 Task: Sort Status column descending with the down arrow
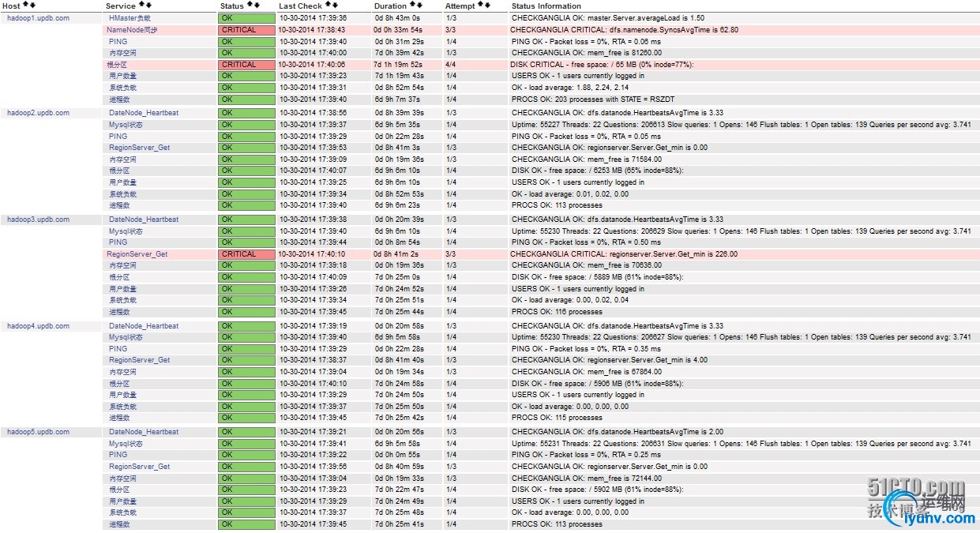pos(257,5)
